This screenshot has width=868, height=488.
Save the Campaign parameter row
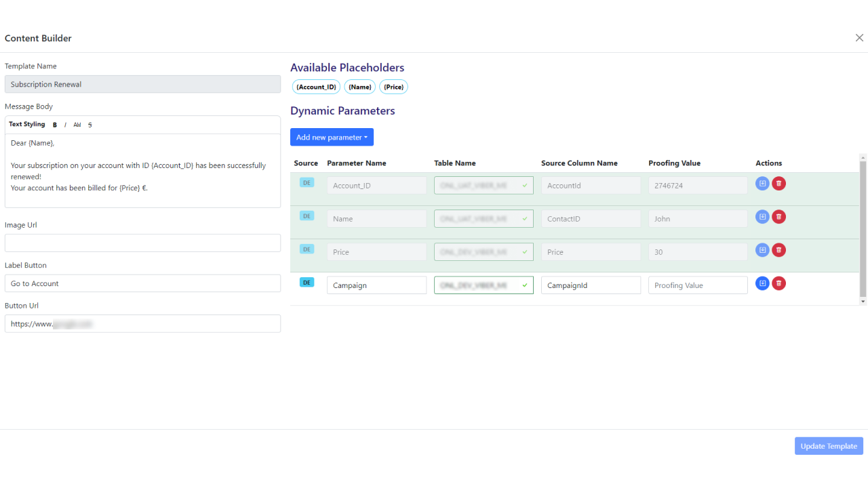point(762,283)
